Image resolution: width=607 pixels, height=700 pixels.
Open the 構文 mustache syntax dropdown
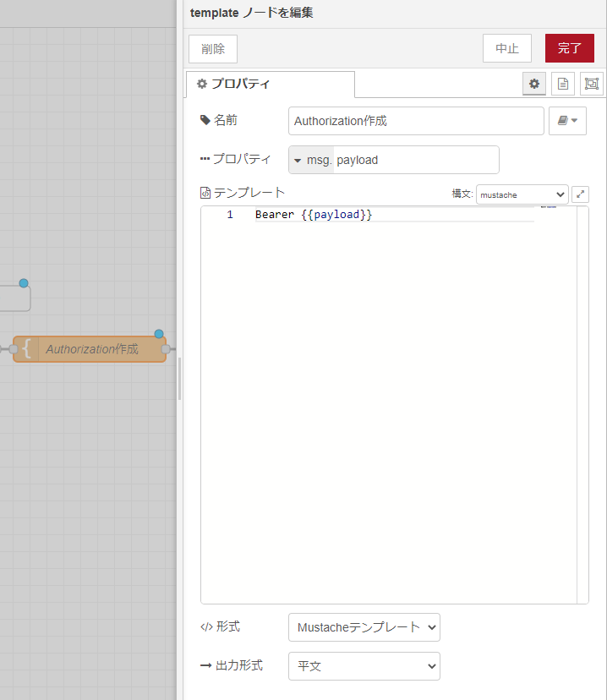[x=522, y=194]
